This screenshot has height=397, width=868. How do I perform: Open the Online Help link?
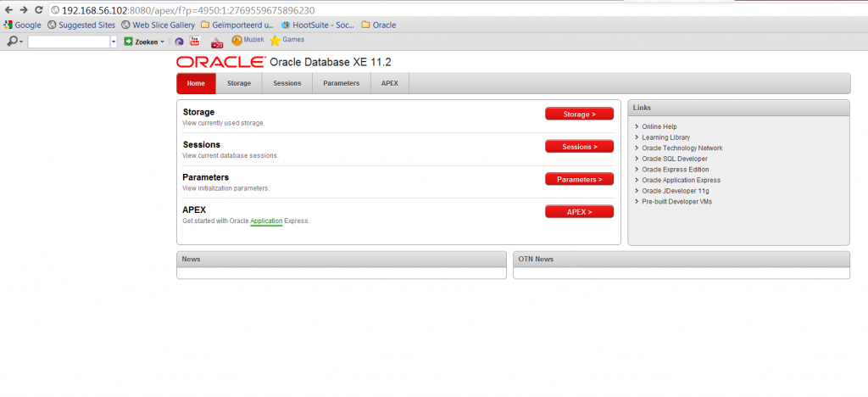point(659,126)
